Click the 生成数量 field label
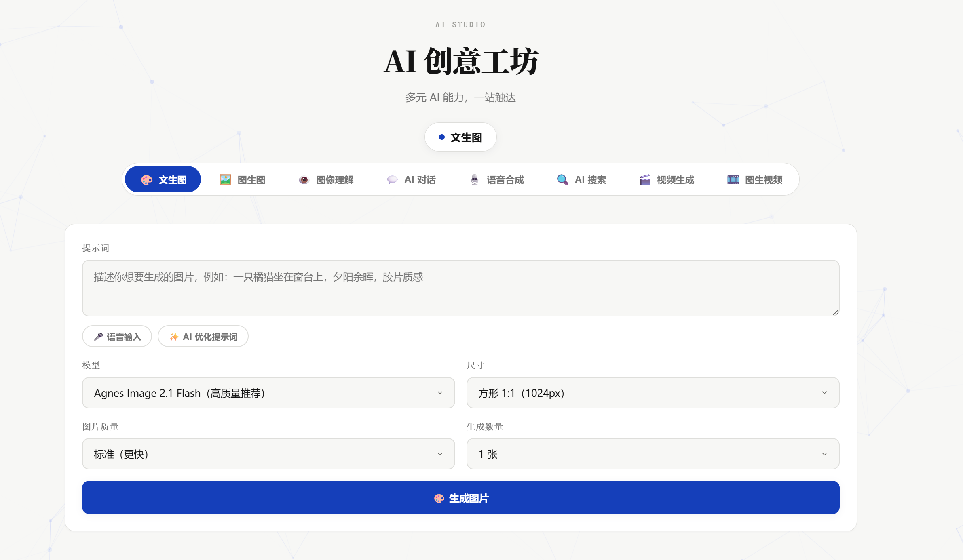Viewport: 963px width, 560px height. pyautogui.click(x=485, y=427)
